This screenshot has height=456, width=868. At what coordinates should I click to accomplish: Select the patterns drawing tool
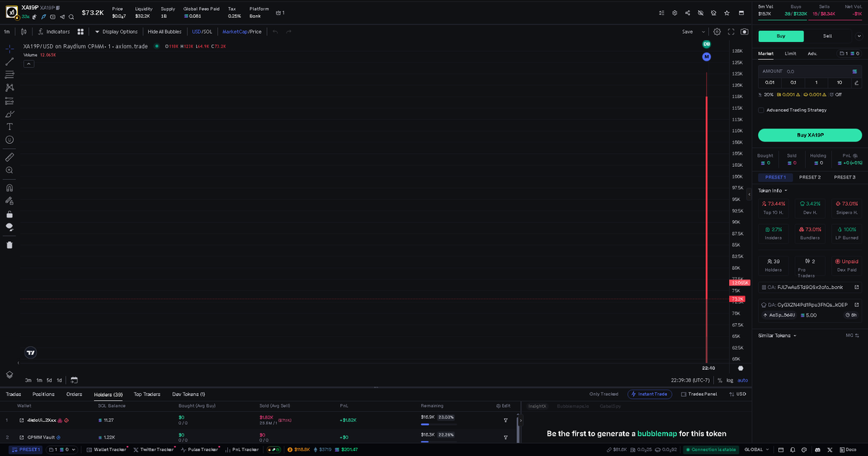pyautogui.click(x=9, y=87)
